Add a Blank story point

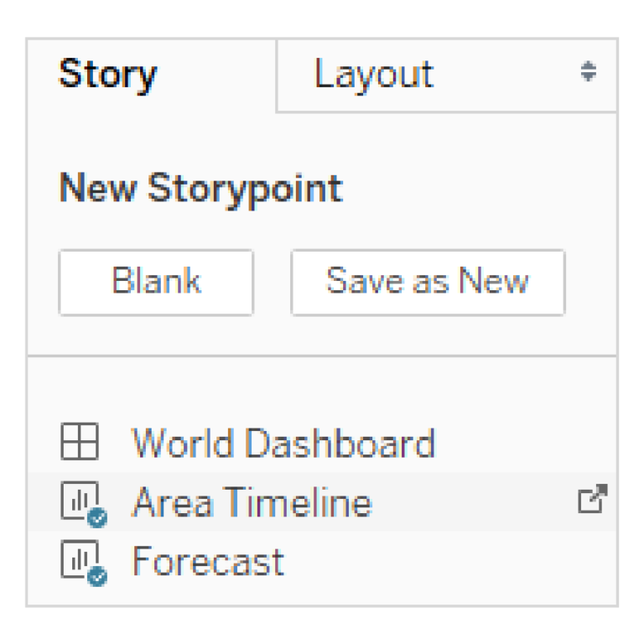156,282
